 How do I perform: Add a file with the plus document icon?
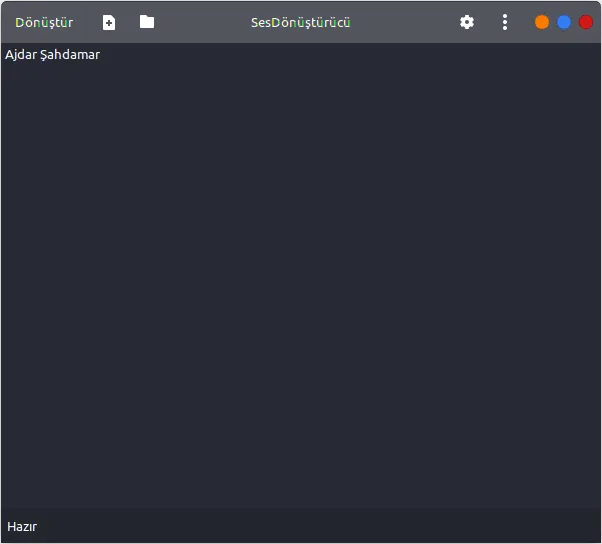[x=109, y=23]
